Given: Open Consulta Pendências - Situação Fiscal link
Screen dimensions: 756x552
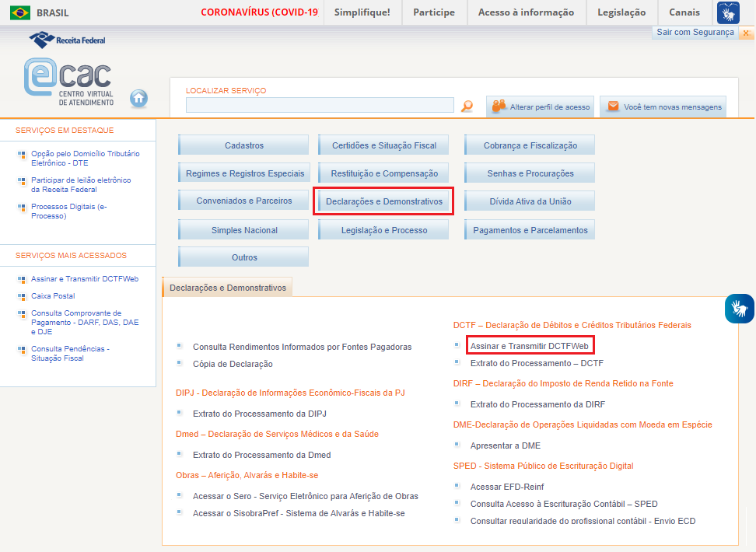Looking at the screenshot, I should (x=71, y=354).
